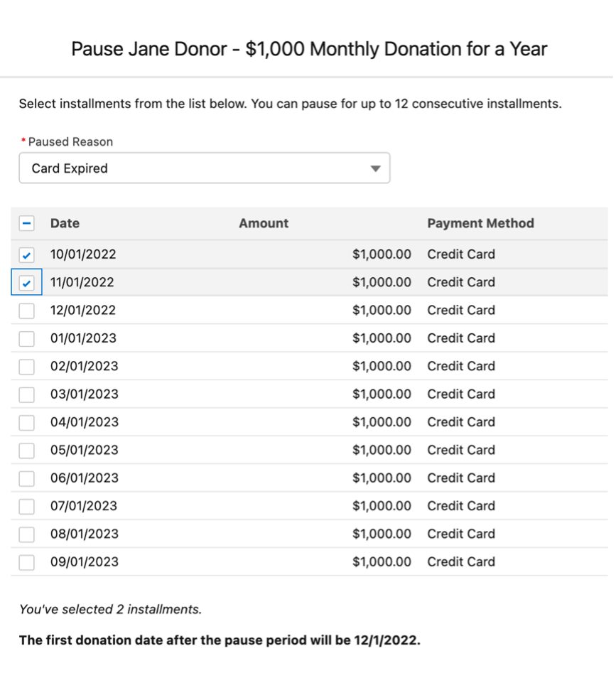Select the $1,000.00 amount for 12/01/2022
The height and width of the screenshot is (673, 616).
click(x=382, y=311)
